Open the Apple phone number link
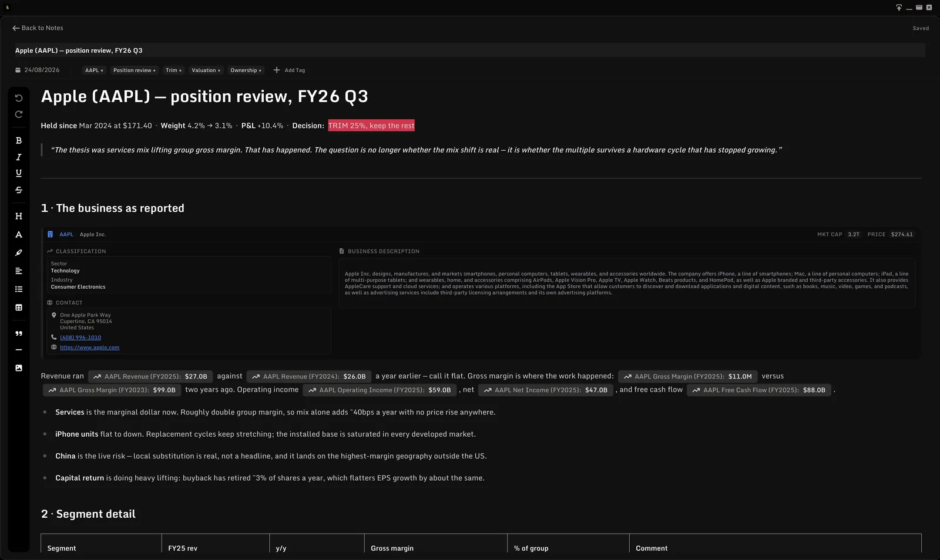The image size is (940, 560). [80, 338]
